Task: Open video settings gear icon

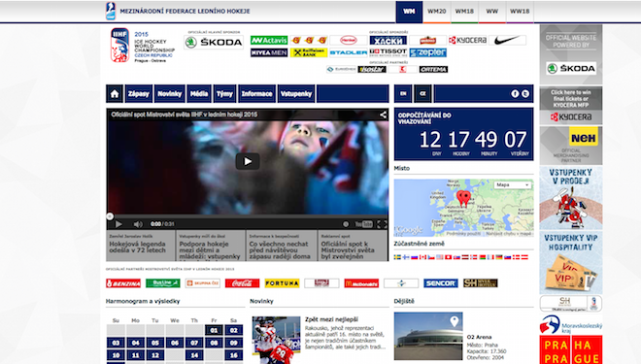Action: pyautogui.click(x=346, y=224)
